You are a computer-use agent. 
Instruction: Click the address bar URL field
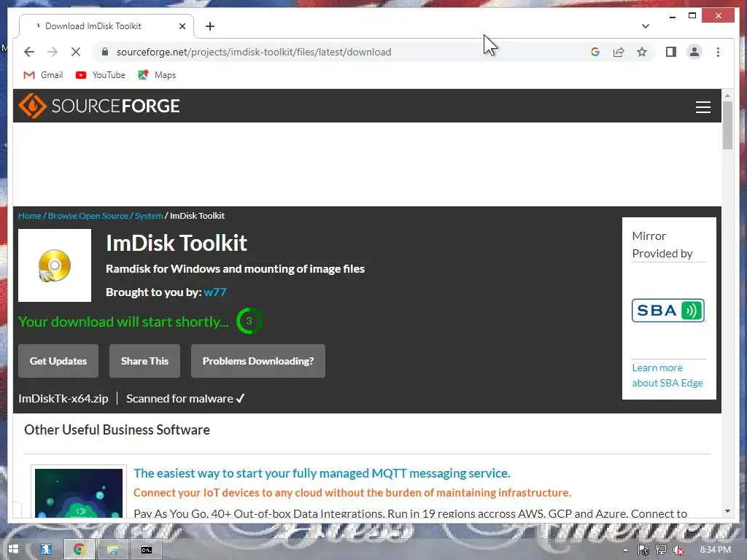pos(343,52)
